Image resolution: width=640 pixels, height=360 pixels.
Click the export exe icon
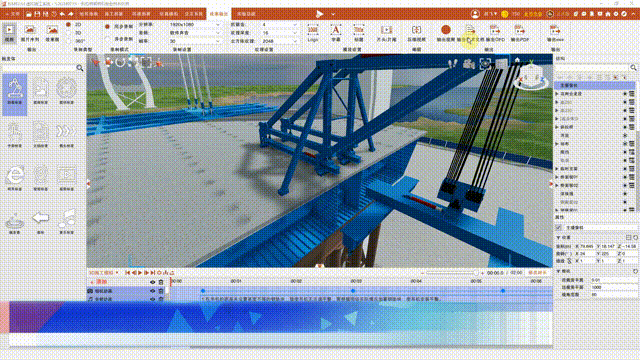click(x=555, y=33)
